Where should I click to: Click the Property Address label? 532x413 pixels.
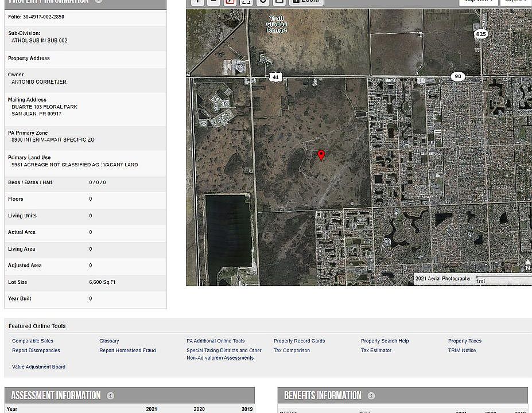pyautogui.click(x=29, y=59)
